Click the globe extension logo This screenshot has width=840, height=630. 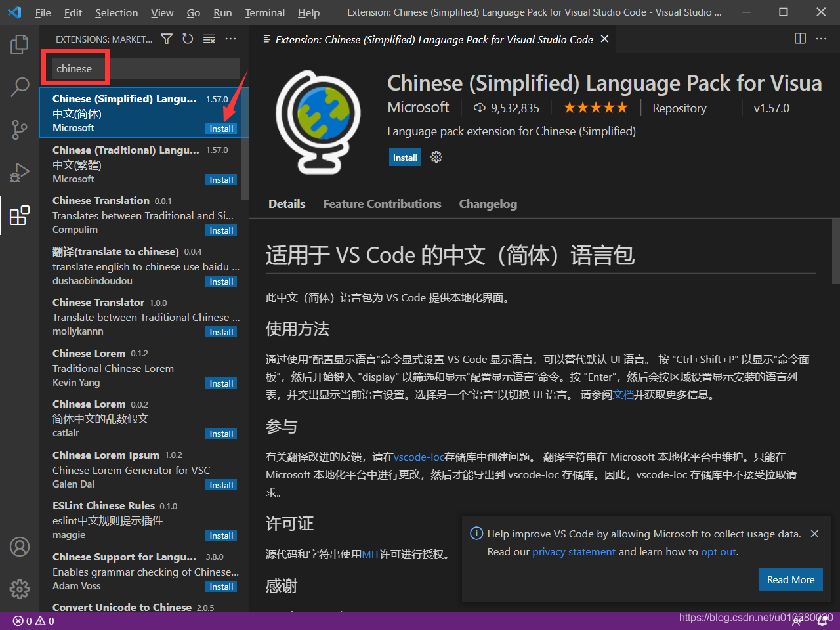click(318, 121)
